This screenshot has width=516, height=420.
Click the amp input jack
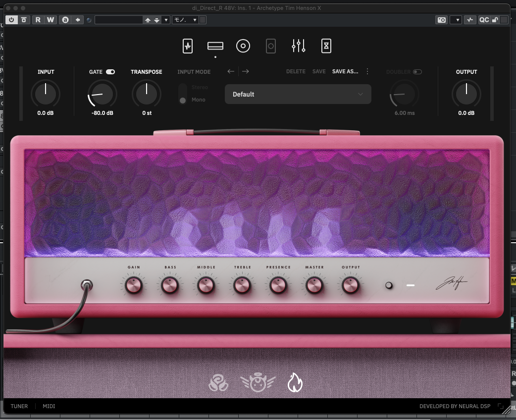pyautogui.click(x=87, y=285)
